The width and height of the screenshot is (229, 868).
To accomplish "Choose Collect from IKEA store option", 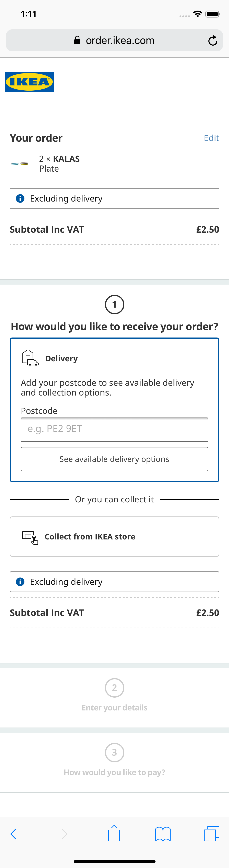I will (x=114, y=536).
